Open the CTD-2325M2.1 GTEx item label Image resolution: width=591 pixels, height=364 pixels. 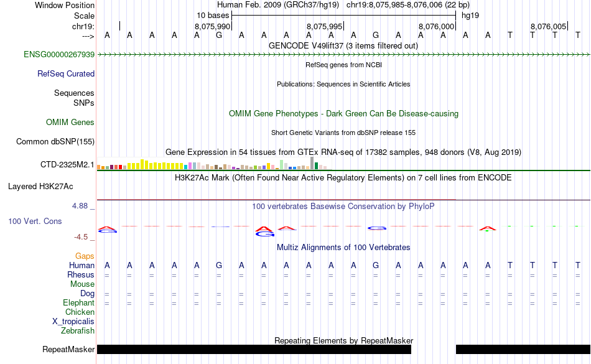pyautogui.click(x=67, y=165)
